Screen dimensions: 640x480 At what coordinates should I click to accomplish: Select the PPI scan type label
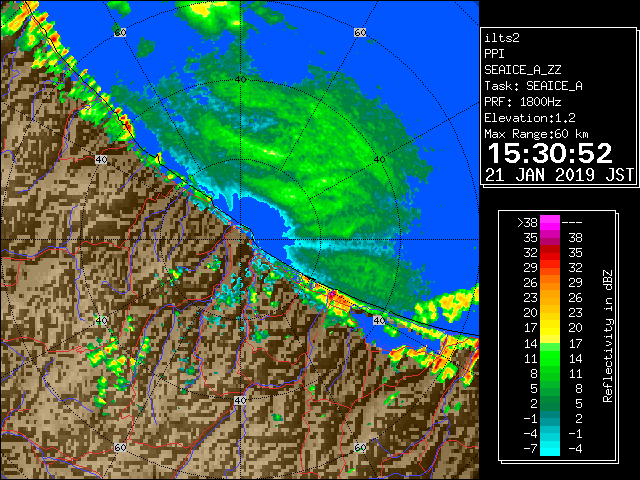pos(494,54)
